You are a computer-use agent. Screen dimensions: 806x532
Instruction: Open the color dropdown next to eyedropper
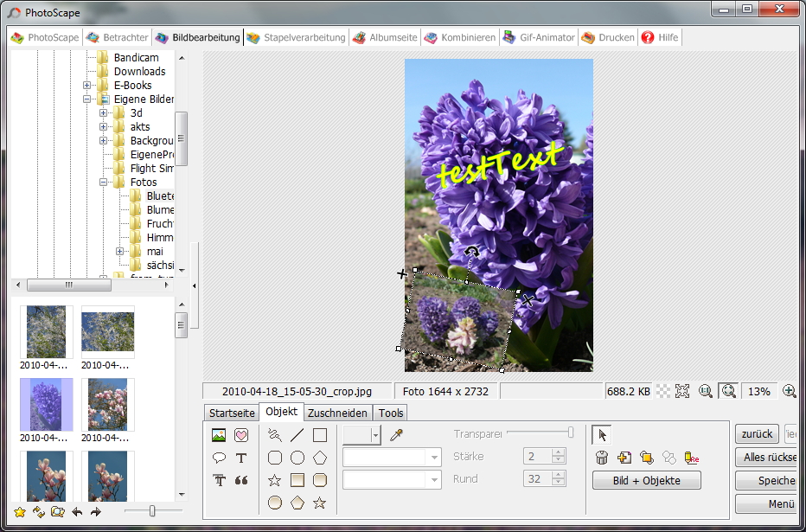pos(375,435)
